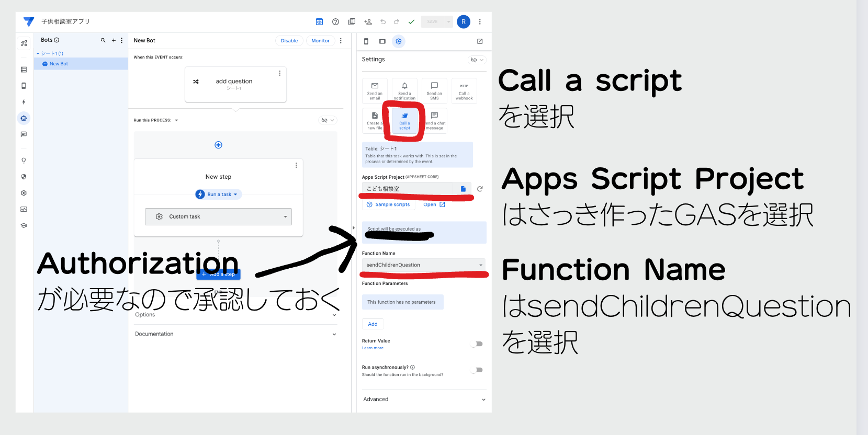Open the Custom task dropdown
The height and width of the screenshot is (435, 868).
[218, 216]
